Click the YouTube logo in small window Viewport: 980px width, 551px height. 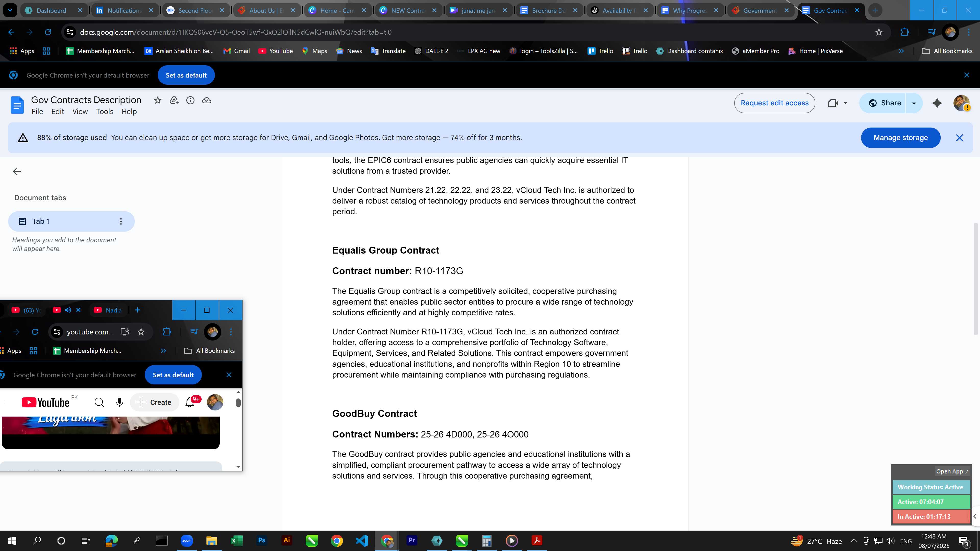tap(46, 402)
